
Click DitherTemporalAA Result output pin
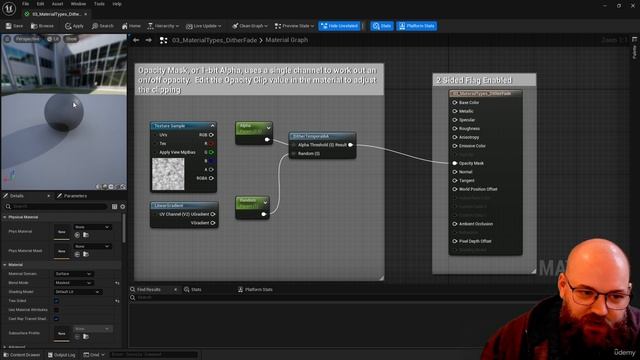click(x=351, y=145)
